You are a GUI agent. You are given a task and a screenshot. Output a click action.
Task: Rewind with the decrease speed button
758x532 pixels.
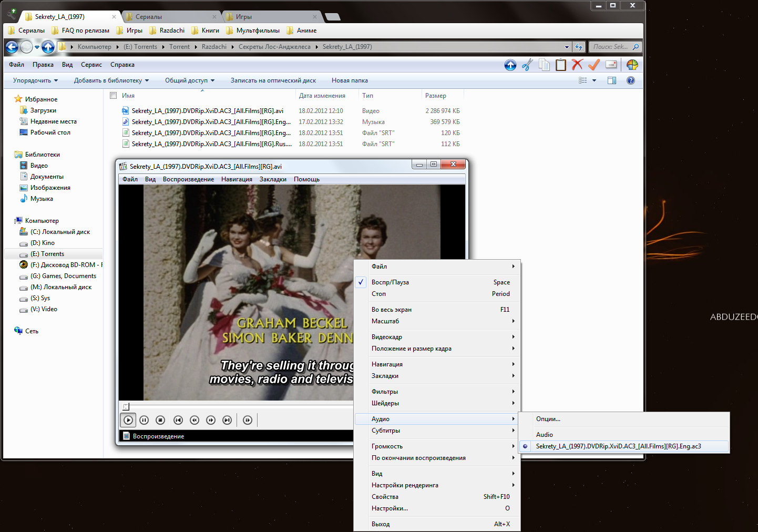click(194, 420)
